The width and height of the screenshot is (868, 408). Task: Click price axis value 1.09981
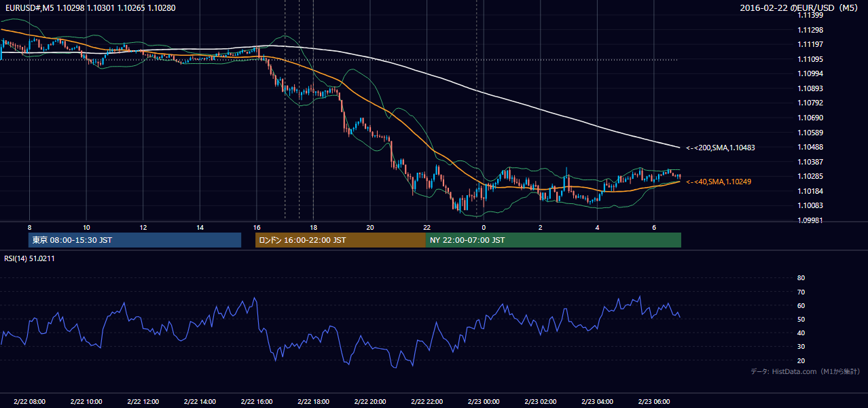811,220
